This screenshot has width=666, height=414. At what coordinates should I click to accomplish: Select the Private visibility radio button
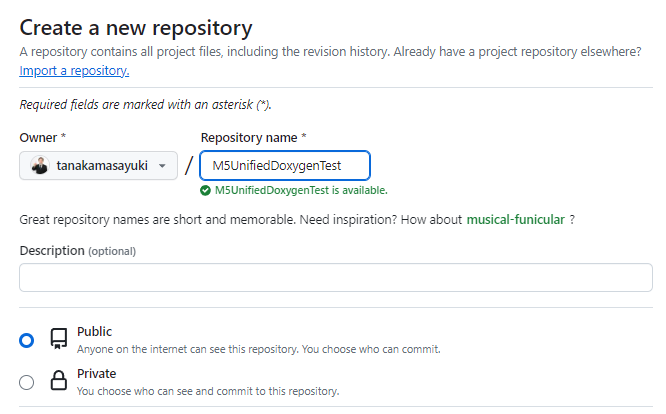click(x=27, y=381)
